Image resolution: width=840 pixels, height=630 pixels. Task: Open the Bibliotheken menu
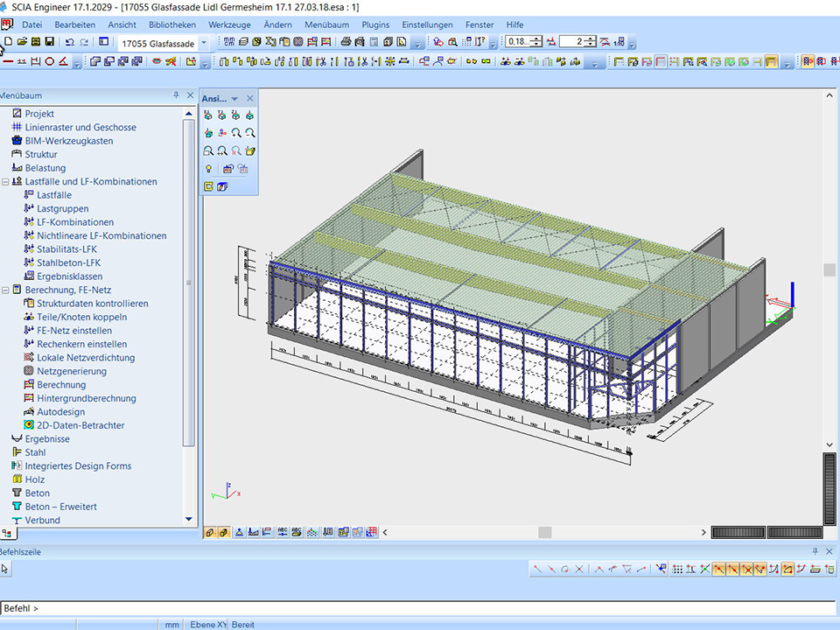tap(172, 24)
